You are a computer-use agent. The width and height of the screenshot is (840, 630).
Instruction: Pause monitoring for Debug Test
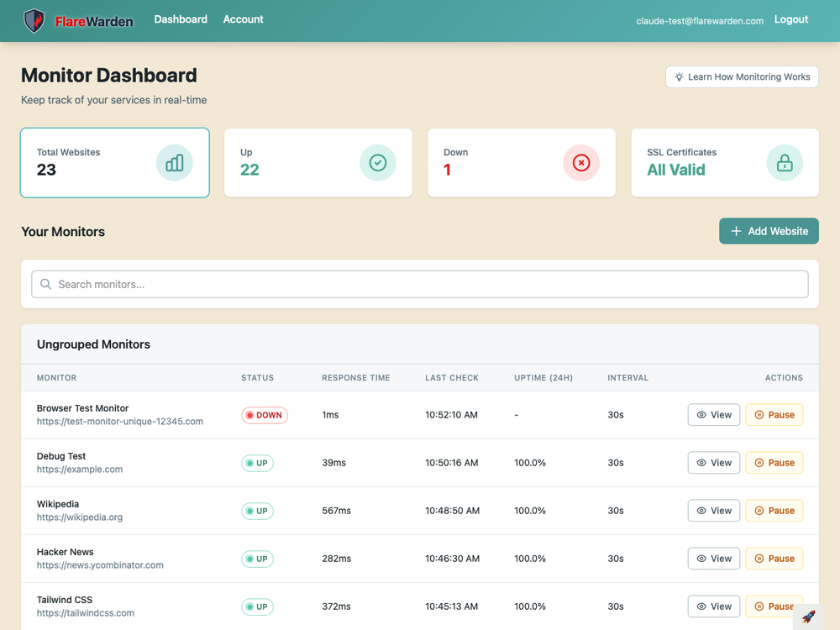(x=774, y=462)
